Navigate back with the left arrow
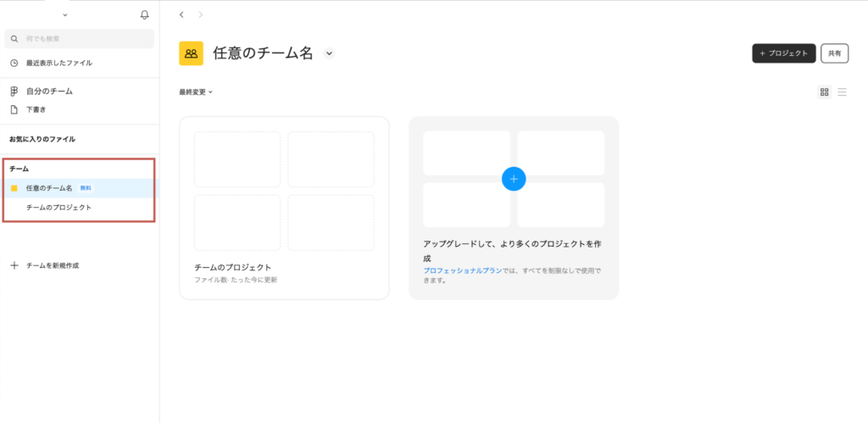 point(181,14)
